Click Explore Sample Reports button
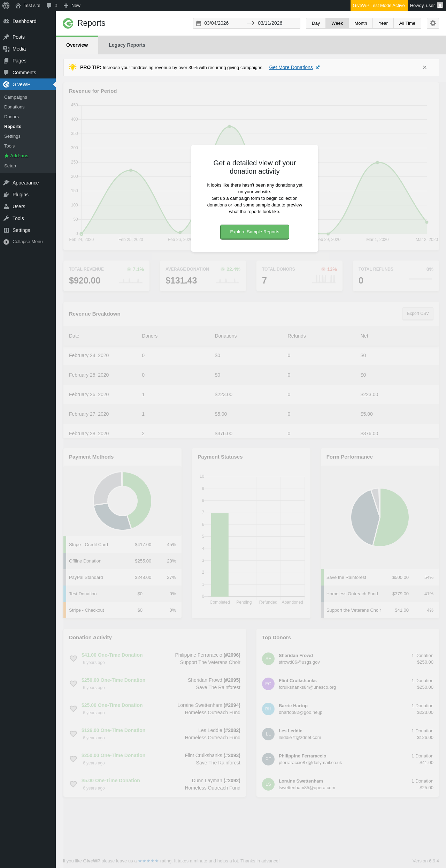 click(x=255, y=232)
